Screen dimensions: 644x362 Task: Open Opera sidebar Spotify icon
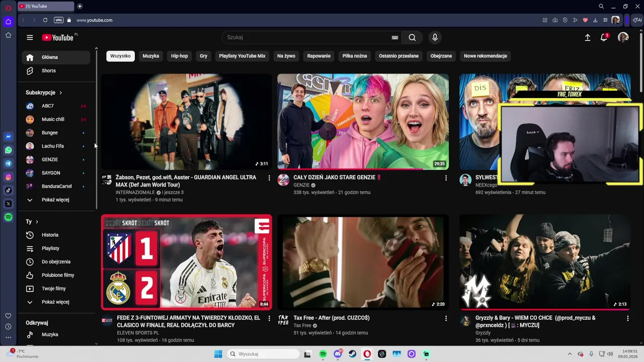tap(8, 217)
